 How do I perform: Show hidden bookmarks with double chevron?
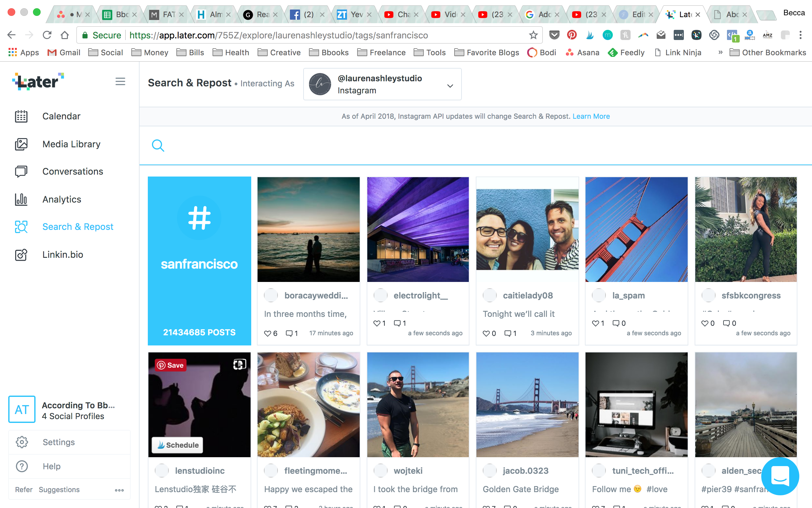(x=720, y=52)
